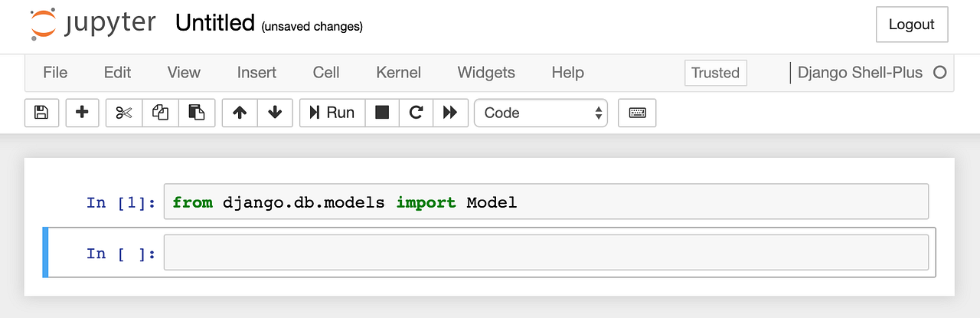Screen dimensions: 980x318
Task: Paste cells below icon
Action: coord(197,113)
